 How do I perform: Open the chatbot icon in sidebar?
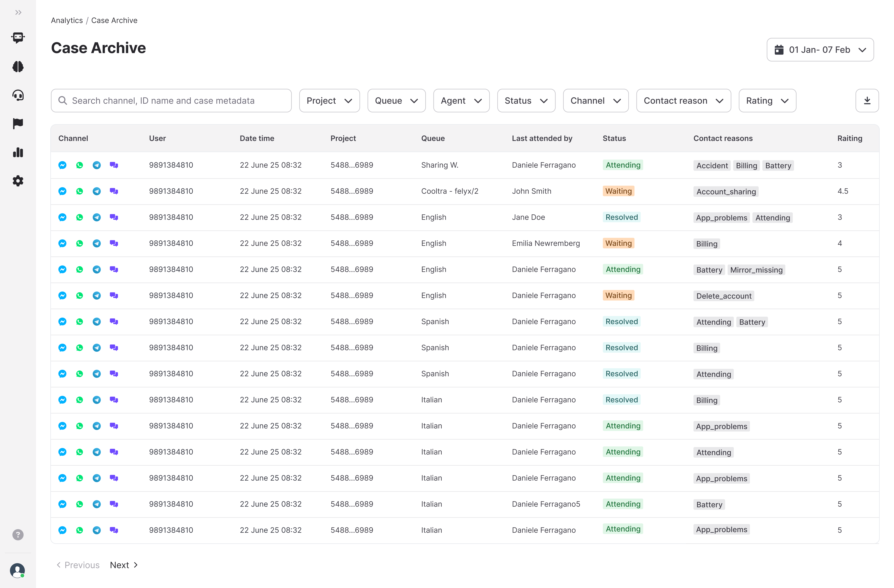[18, 38]
